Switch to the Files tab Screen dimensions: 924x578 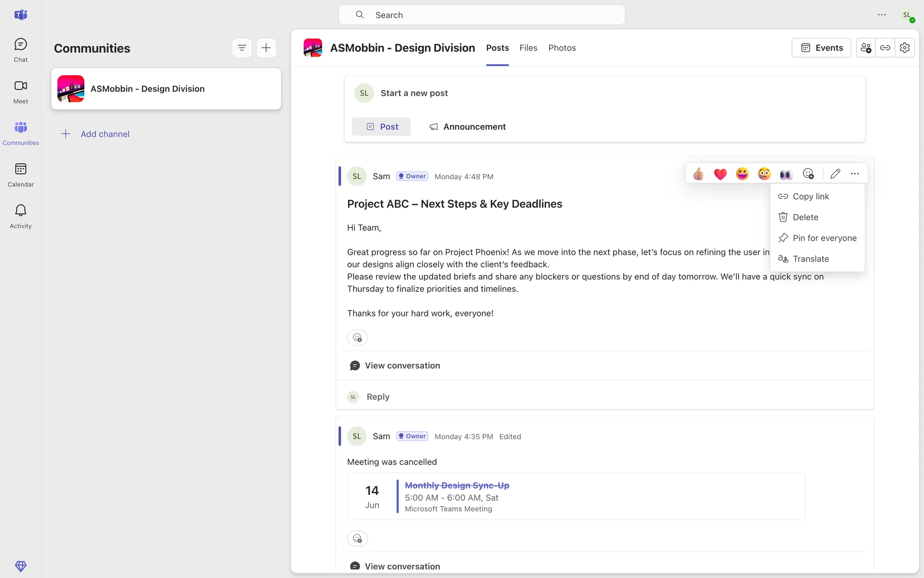pyautogui.click(x=528, y=48)
